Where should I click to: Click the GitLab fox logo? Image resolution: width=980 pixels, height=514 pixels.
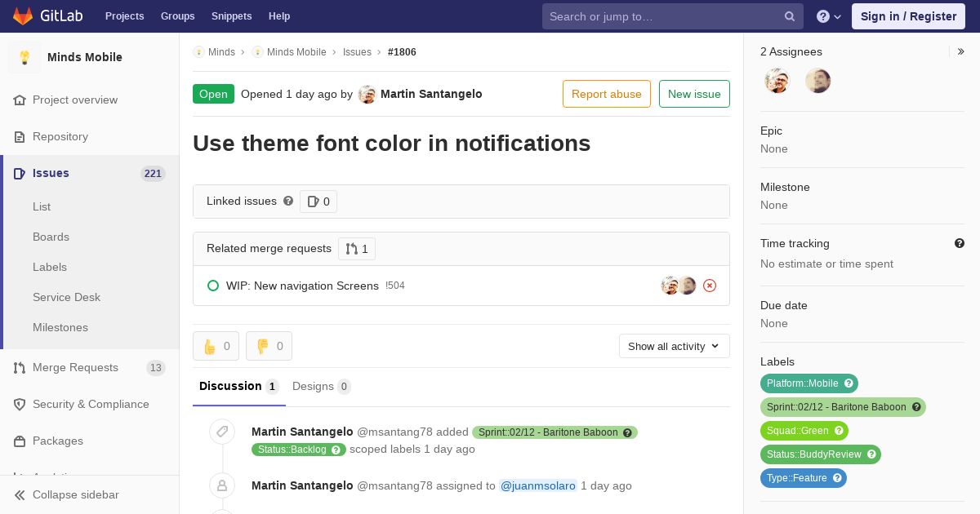point(23,16)
